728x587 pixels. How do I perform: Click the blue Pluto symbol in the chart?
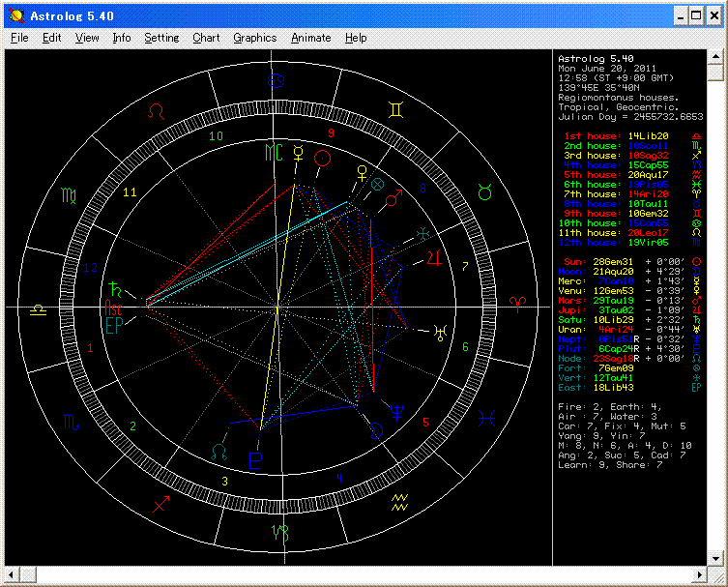coord(255,461)
